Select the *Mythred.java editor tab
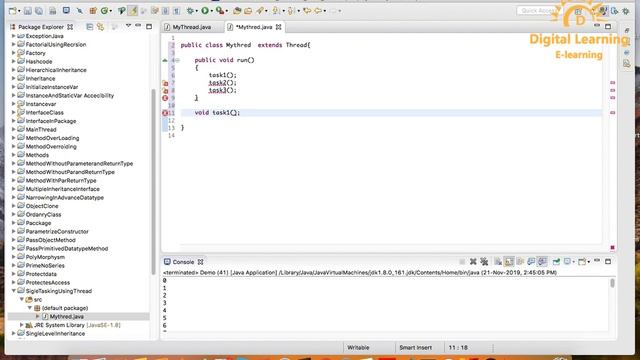This screenshot has width=640, height=360. pyautogui.click(x=254, y=27)
